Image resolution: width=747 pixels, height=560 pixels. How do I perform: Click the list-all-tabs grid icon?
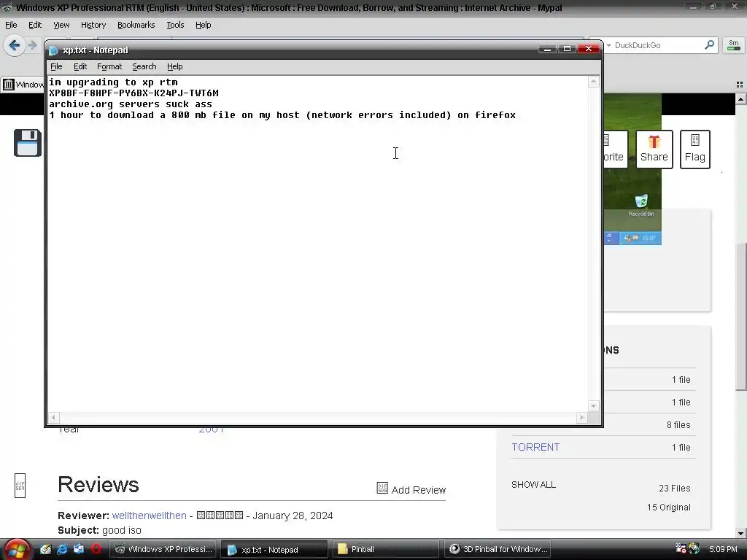point(740,85)
